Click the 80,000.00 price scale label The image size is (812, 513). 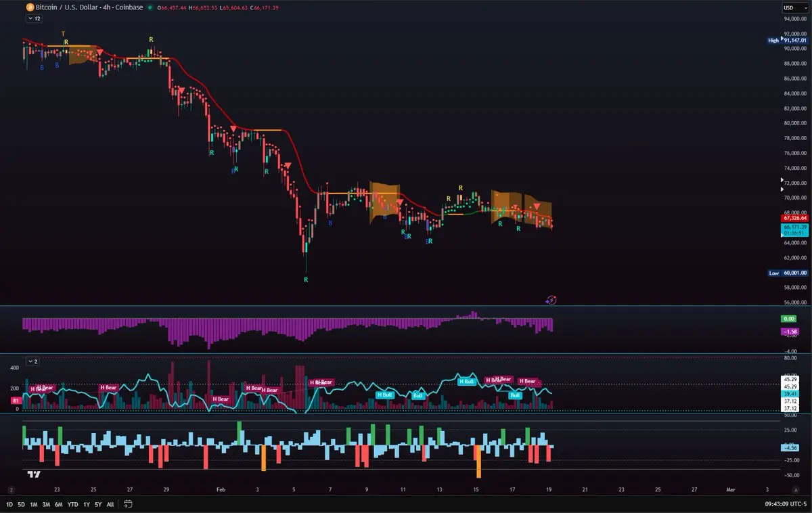pyautogui.click(x=795, y=123)
